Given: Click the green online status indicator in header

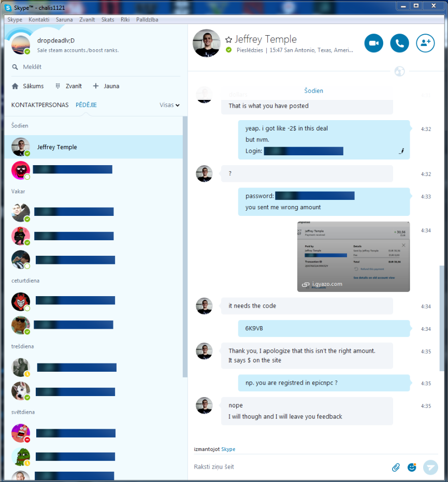Looking at the screenshot, I should 228,50.
